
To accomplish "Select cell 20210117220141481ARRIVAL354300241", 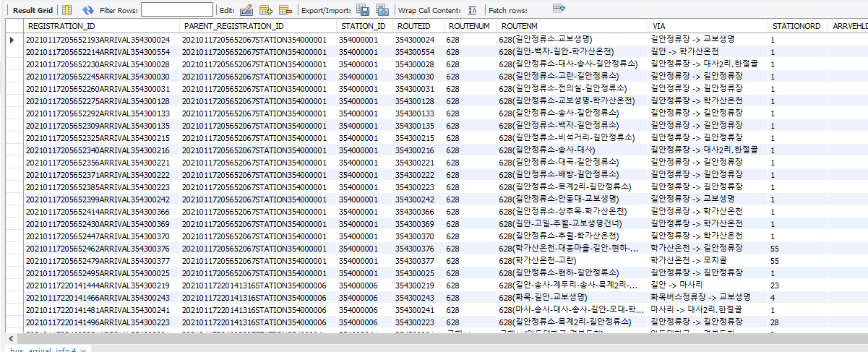I will [x=100, y=310].
